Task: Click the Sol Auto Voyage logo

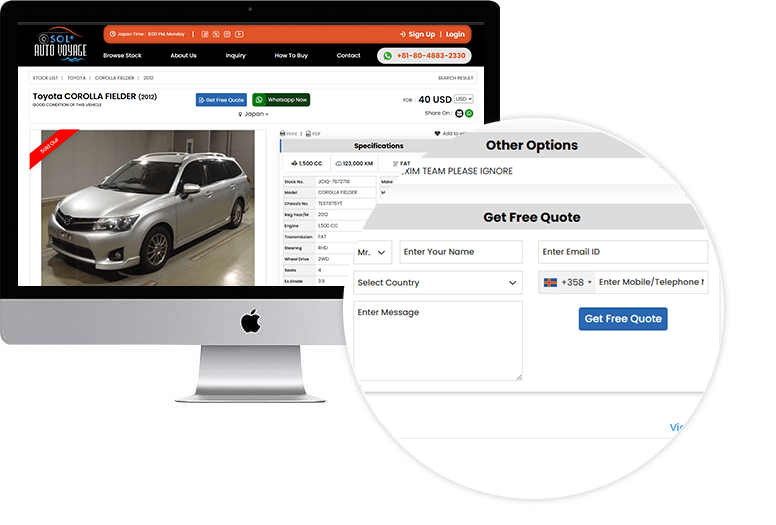Action: click(x=60, y=45)
